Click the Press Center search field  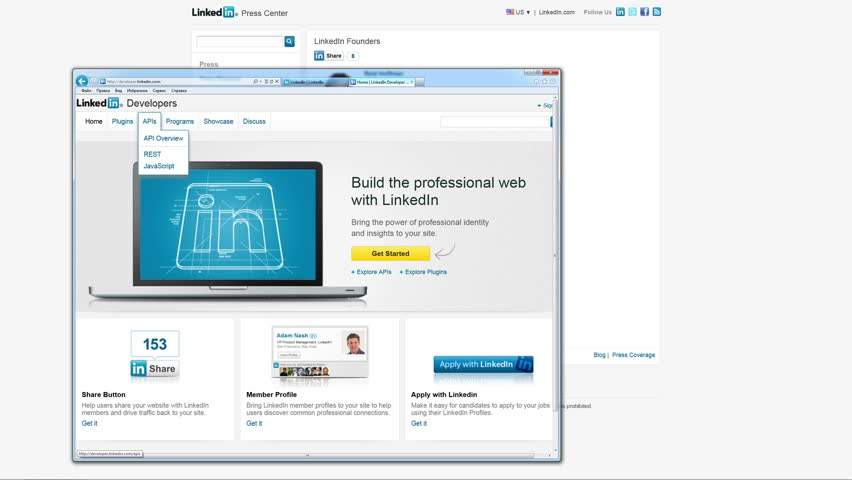click(x=240, y=41)
